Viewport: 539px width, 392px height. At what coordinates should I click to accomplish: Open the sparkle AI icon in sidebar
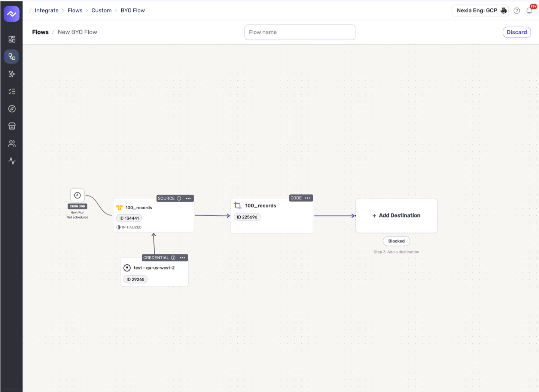[12, 74]
